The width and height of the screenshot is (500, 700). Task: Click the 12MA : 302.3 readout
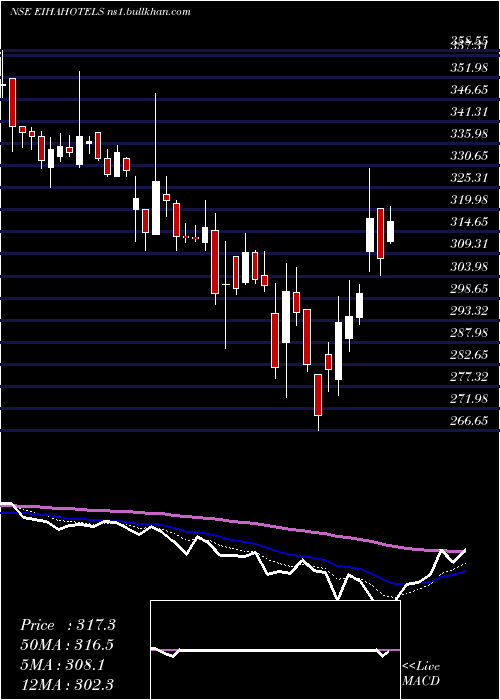click(x=67, y=684)
